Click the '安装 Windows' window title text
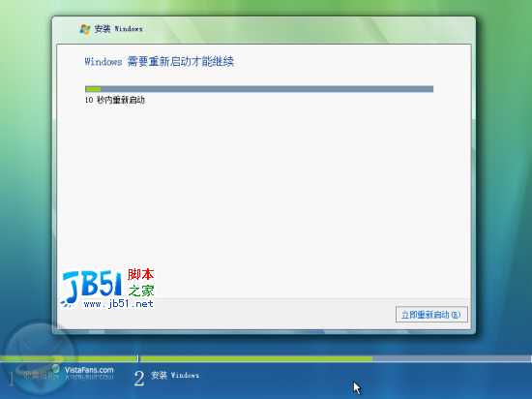Image resolution: width=532 pixels, height=399 pixels. point(118,29)
